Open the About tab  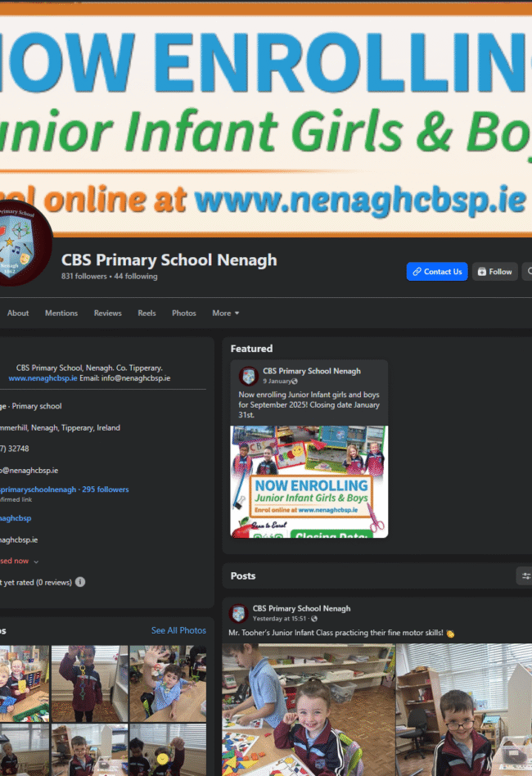pos(18,313)
